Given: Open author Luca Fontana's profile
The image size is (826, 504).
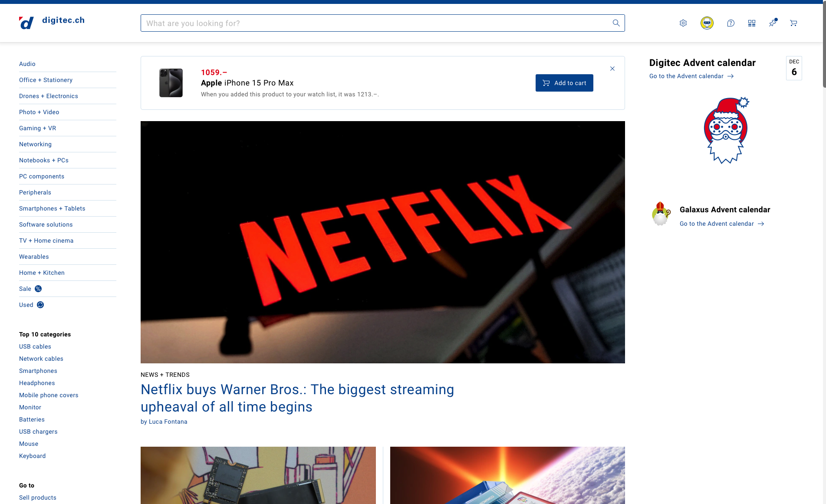Looking at the screenshot, I should point(168,422).
